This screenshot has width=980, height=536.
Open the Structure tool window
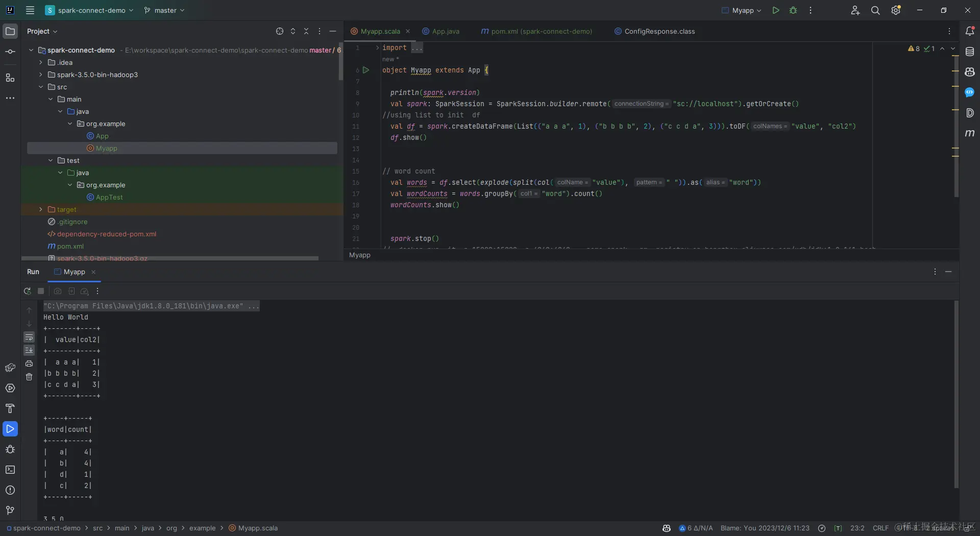click(10, 78)
